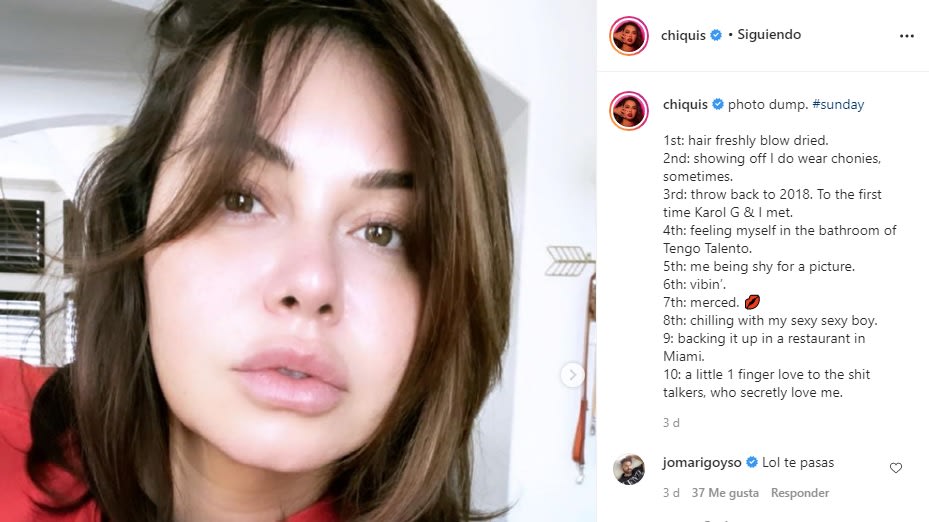Open the comment's 3 d timestamp

click(x=671, y=493)
